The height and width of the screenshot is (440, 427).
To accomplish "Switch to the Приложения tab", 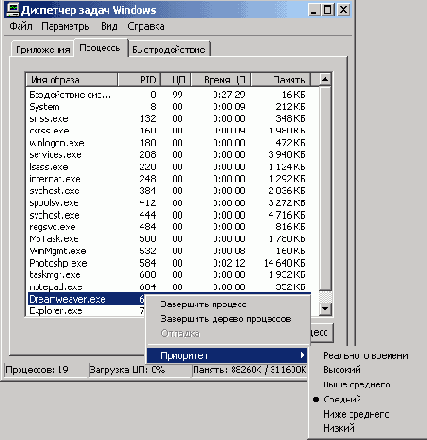I will [x=43, y=50].
